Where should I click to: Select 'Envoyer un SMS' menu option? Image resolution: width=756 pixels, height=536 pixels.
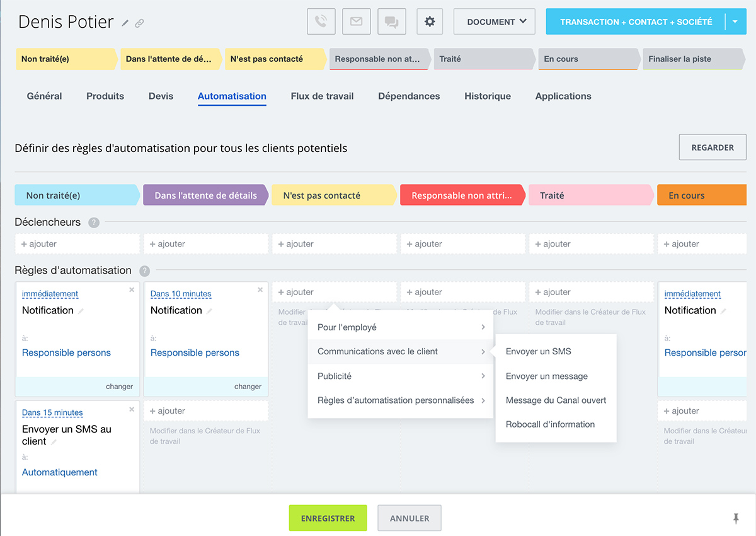[x=539, y=351]
